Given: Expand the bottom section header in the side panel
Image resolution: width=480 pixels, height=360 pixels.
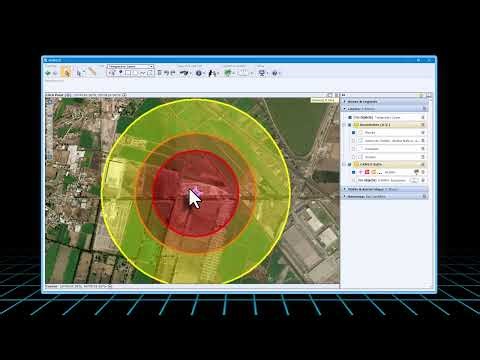Looking at the screenshot, I should pos(385,196).
